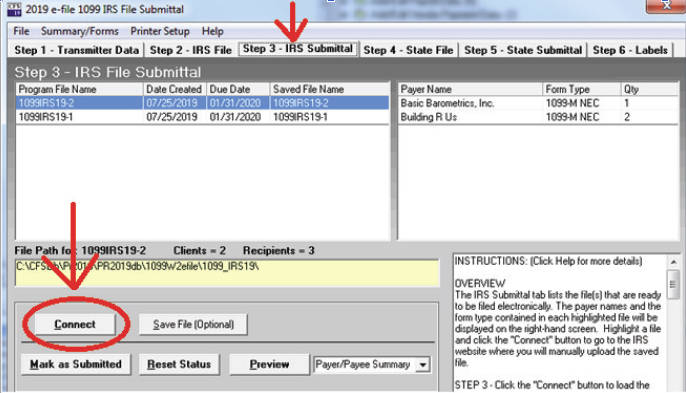This screenshot has width=686, height=393.
Task: Click the CFS app icon in title bar
Action: click(14, 9)
